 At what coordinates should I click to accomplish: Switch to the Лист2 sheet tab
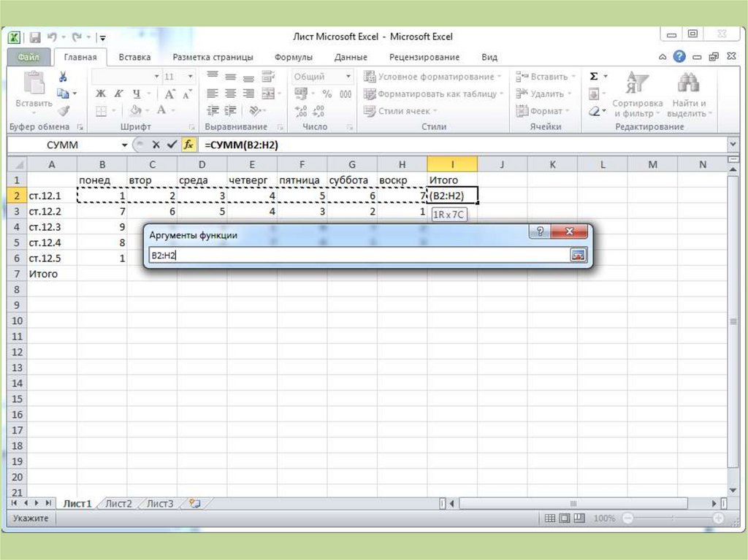(x=118, y=504)
